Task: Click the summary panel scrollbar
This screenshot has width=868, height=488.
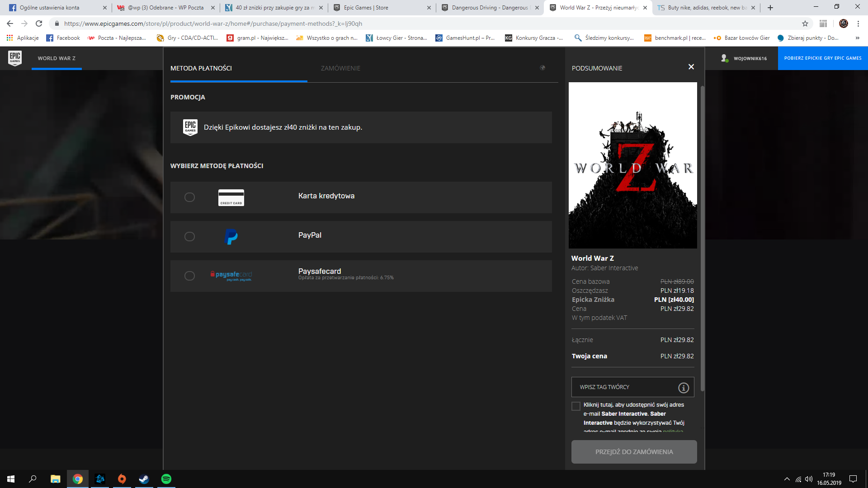Action: [702, 239]
